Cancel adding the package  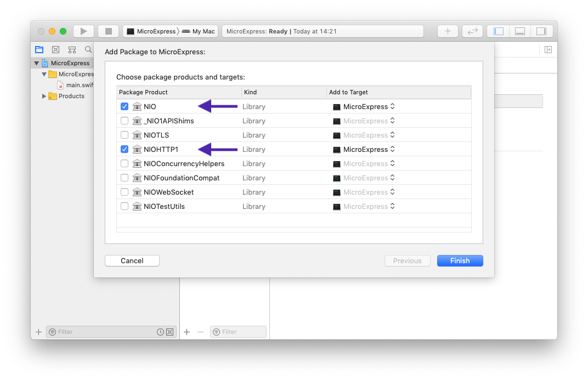pos(132,260)
